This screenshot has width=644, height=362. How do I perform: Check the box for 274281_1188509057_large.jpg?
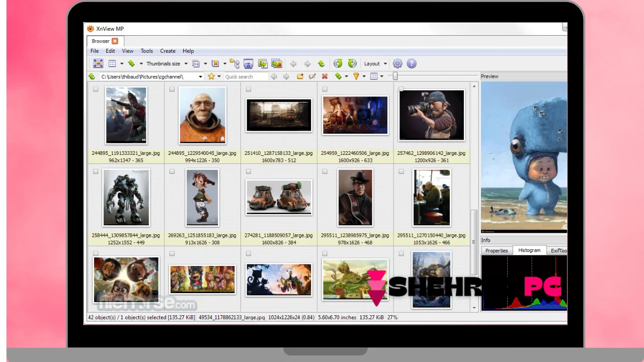(x=249, y=171)
